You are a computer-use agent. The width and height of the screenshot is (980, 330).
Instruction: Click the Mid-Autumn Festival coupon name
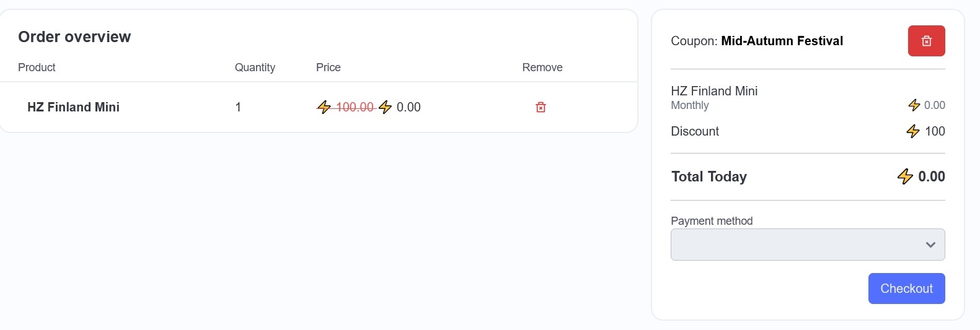point(782,41)
